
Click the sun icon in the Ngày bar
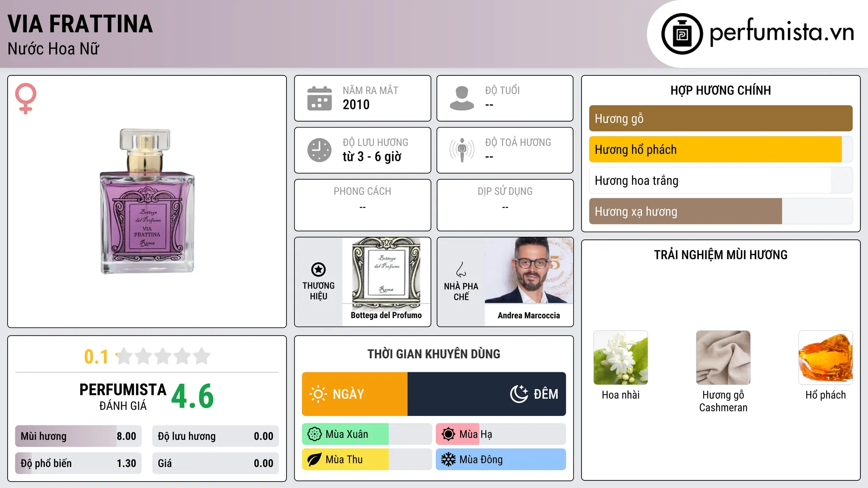click(x=318, y=394)
